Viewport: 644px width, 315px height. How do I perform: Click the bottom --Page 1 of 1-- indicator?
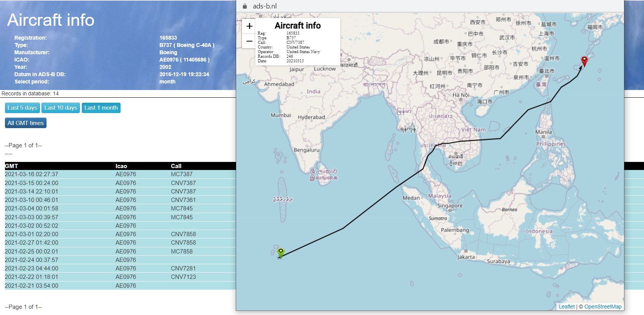click(23, 307)
